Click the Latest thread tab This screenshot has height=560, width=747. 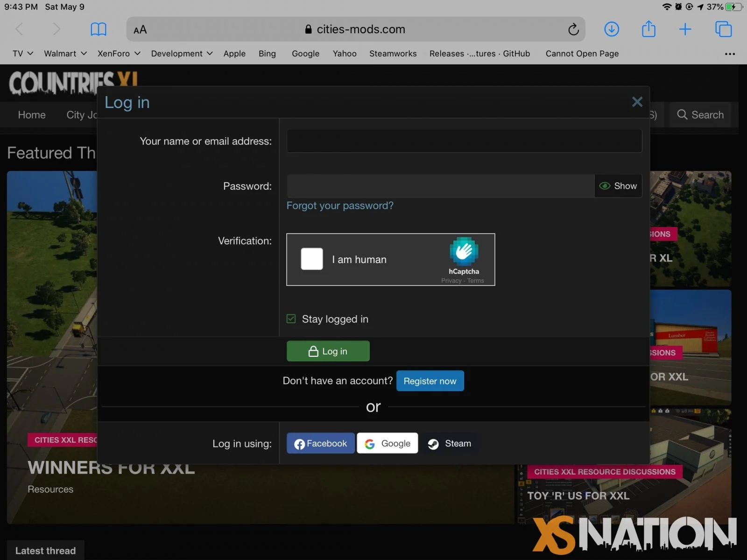(45, 551)
